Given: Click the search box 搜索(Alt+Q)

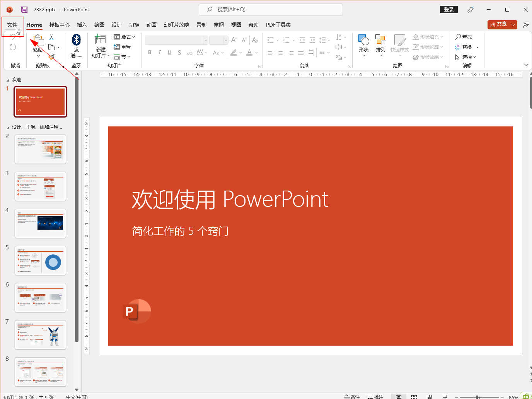Looking at the screenshot, I should (x=271, y=10).
